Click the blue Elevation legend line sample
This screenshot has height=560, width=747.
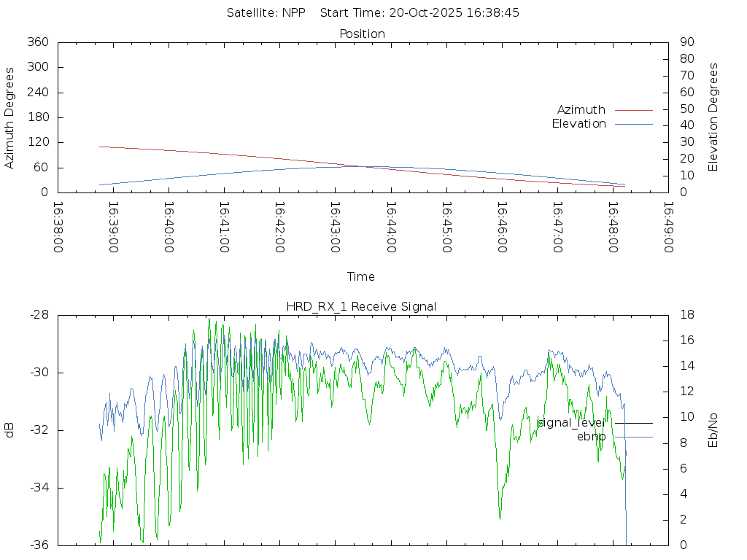point(633,124)
